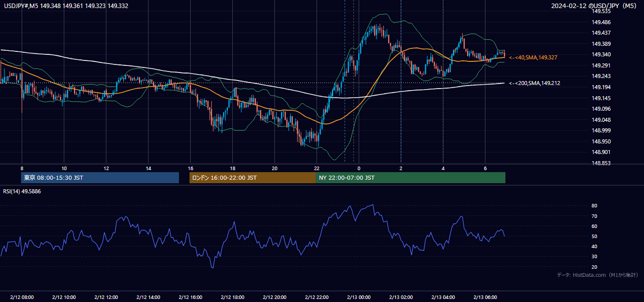The height and width of the screenshot is (302, 644).
Task: Click the 2/12 08:00 time axis label
Action: tap(22, 297)
